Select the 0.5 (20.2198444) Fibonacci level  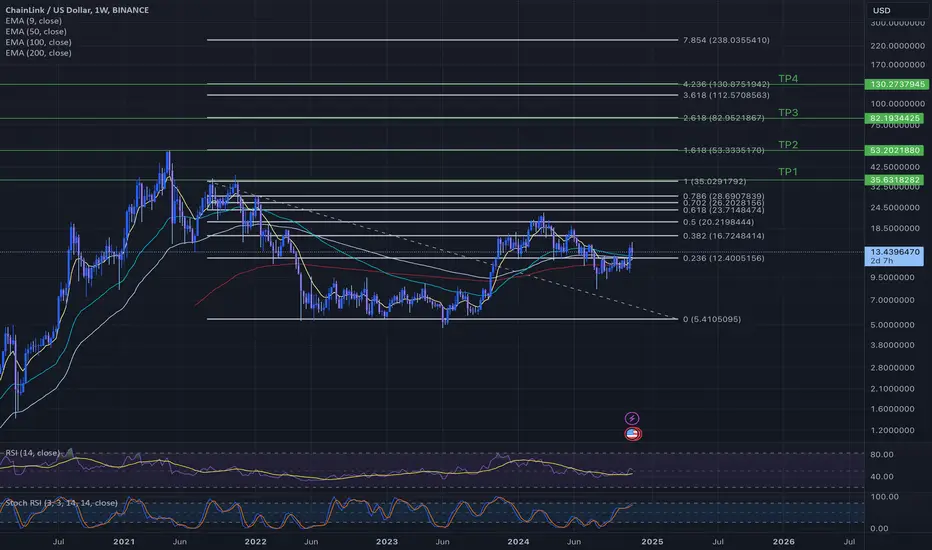click(x=718, y=222)
